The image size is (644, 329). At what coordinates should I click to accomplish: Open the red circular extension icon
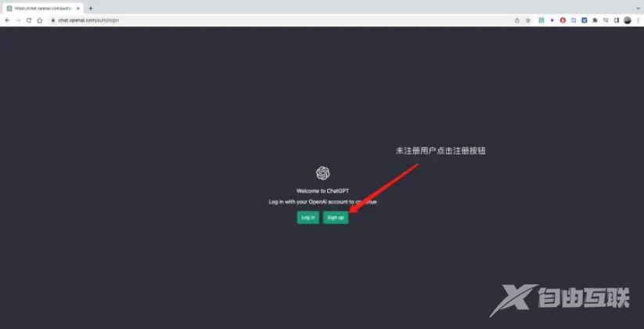pos(563,20)
